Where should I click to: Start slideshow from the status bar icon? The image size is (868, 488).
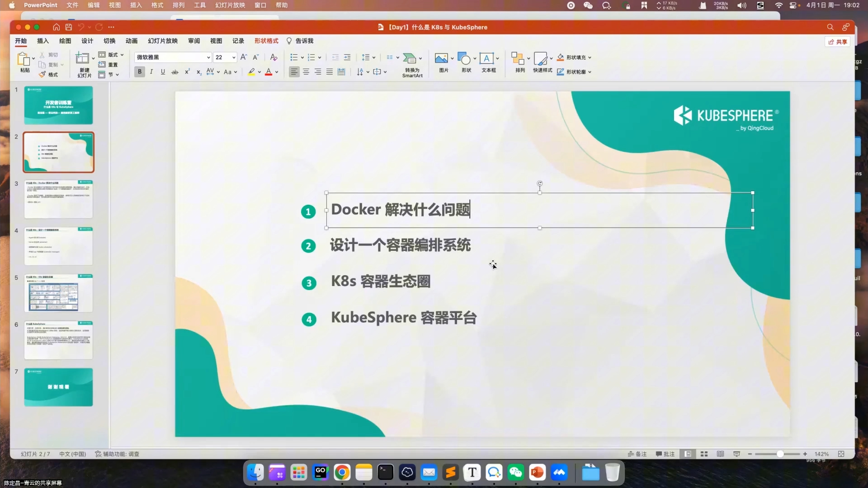tap(736, 454)
